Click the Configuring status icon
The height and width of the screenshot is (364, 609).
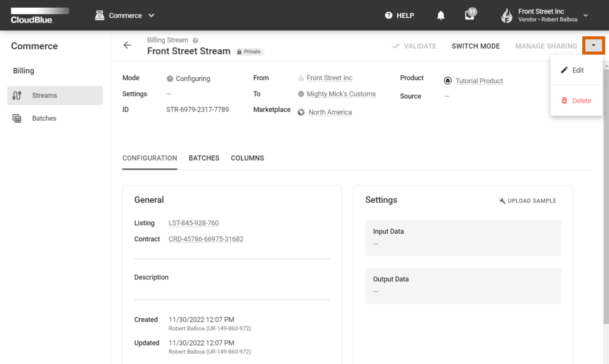pyautogui.click(x=169, y=79)
